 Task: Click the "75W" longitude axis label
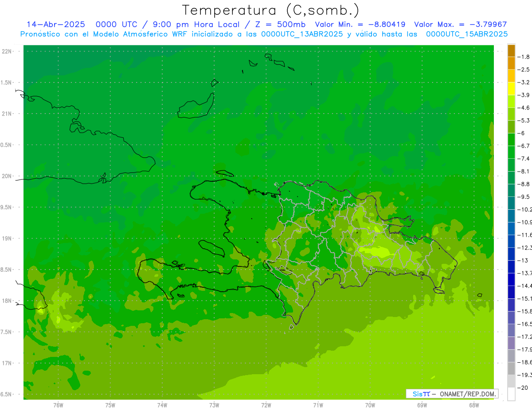(110, 405)
